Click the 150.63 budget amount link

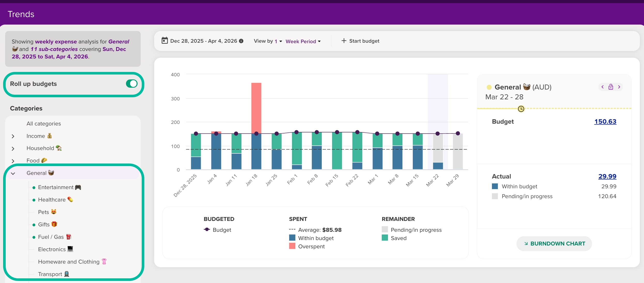click(605, 122)
